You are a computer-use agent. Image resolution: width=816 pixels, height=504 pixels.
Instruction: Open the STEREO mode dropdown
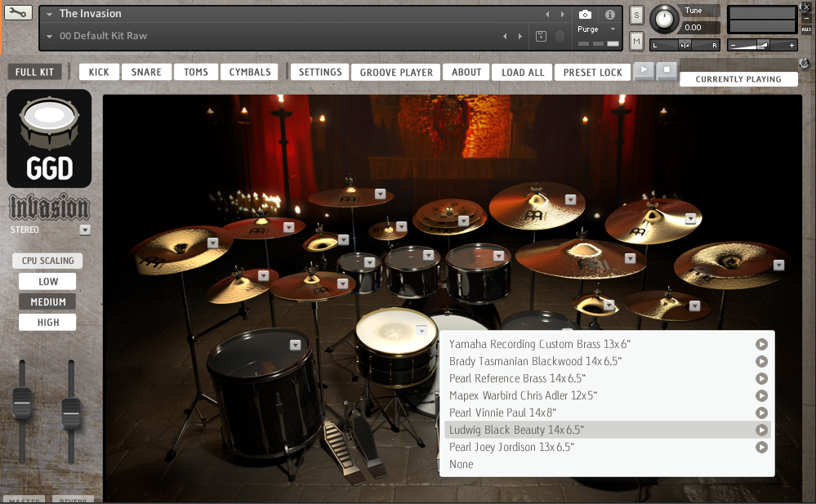pyautogui.click(x=85, y=230)
